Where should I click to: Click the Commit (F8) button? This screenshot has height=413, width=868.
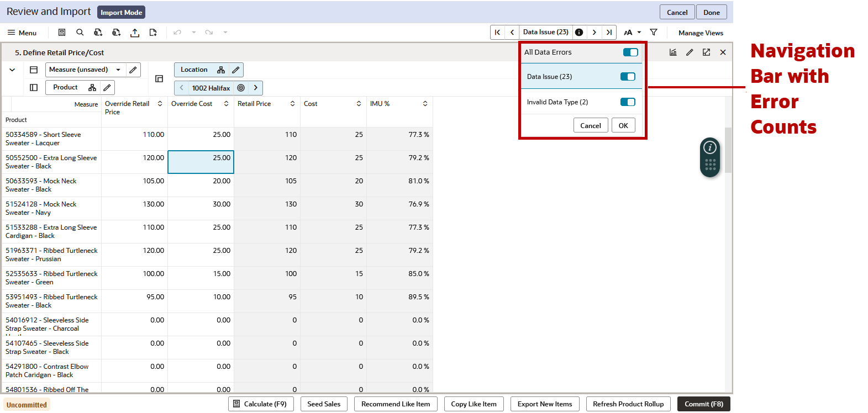pyautogui.click(x=704, y=404)
